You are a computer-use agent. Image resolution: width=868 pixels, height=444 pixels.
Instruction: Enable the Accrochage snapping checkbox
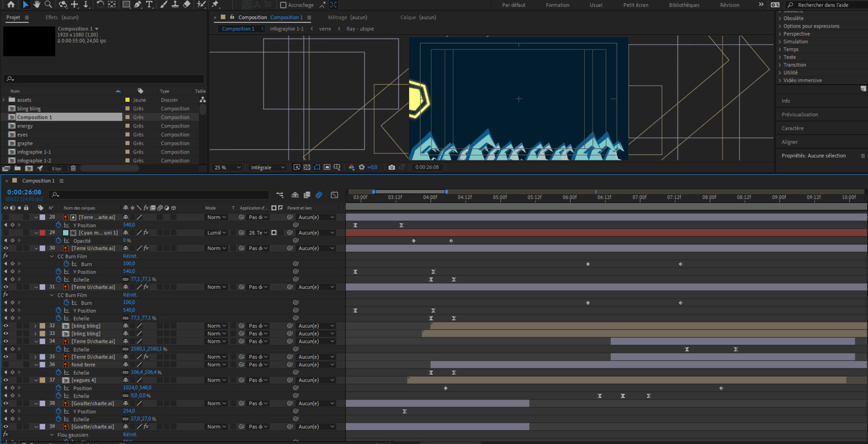(283, 5)
